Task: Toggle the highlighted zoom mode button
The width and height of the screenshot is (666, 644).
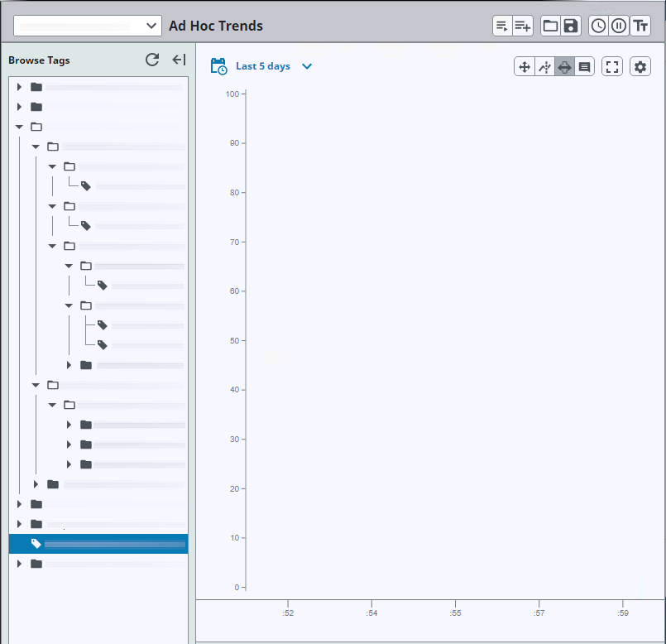Action: 564,67
